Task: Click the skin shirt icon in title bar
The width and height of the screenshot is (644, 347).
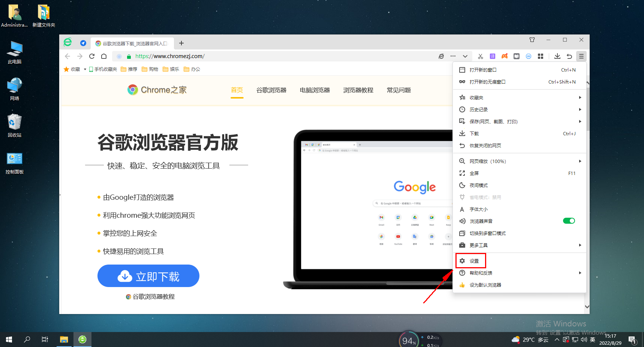Action: coord(532,40)
